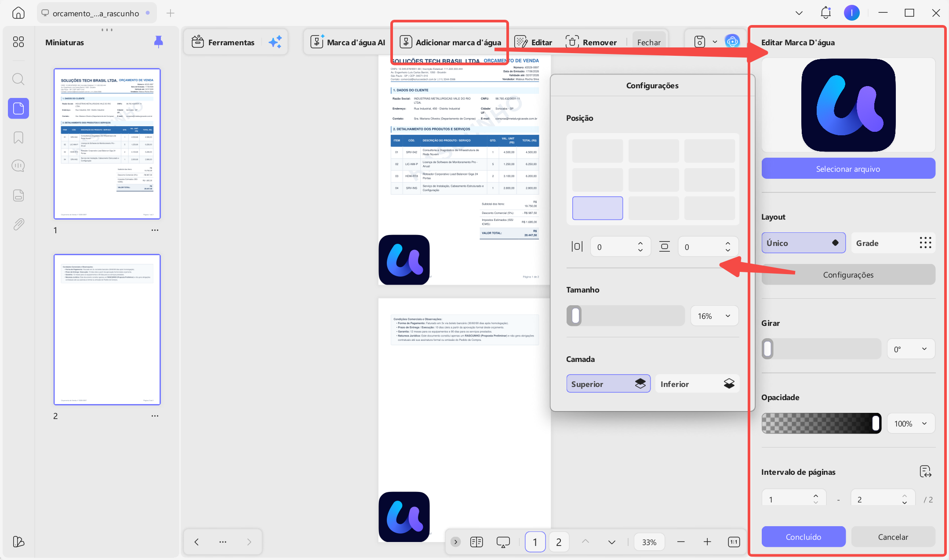The width and height of the screenshot is (949, 560).
Task: Step the start page range value
Action: pos(816,499)
